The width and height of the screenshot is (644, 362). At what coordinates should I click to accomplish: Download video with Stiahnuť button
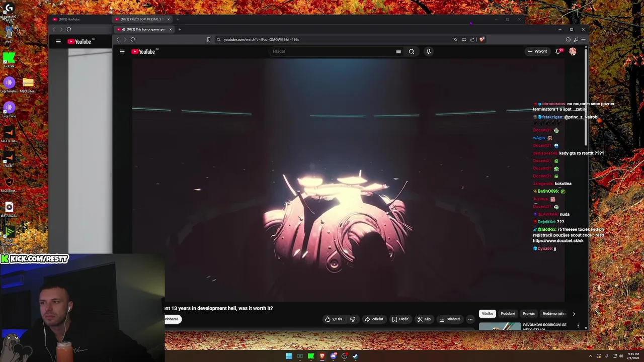[x=450, y=319]
